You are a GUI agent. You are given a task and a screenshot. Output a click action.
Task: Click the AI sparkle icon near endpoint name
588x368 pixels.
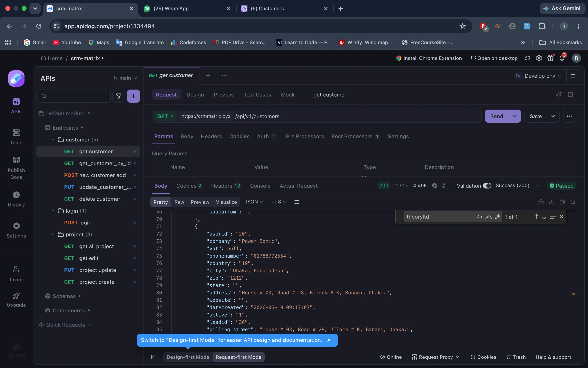tap(559, 95)
